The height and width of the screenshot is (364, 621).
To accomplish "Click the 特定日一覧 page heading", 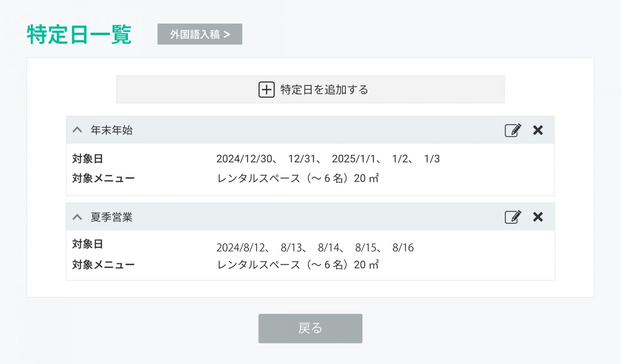I will point(79,34).
